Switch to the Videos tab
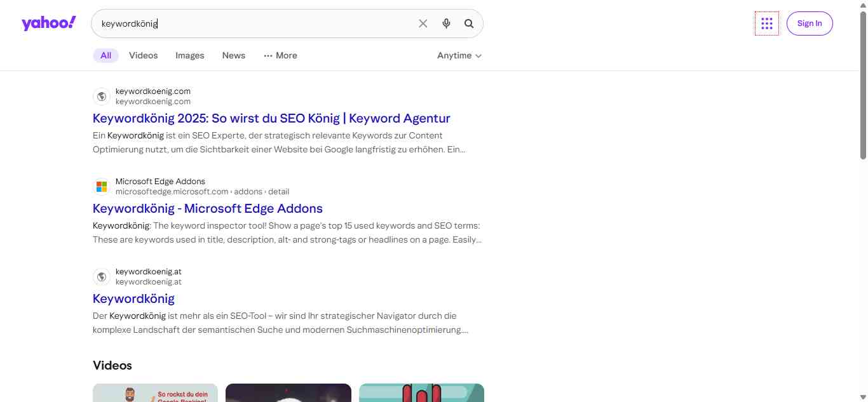This screenshot has height=402, width=868. 144,55
